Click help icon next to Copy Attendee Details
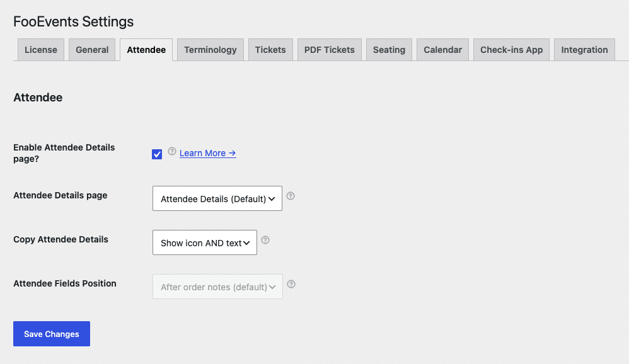Image resolution: width=629 pixels, height=364 pixels. click(x=265, y=240)
